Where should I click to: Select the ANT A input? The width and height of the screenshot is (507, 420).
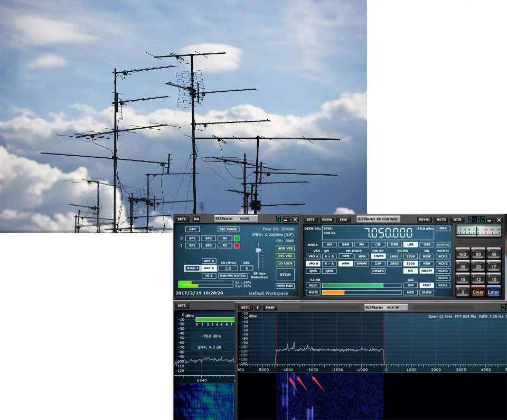[209, 261]
